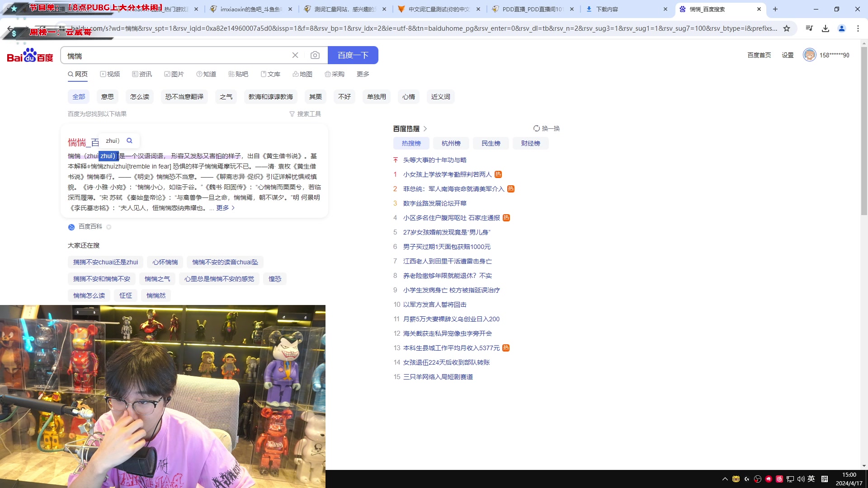Click the 百度一下 search button
The image size is (868, 488).
(x=353, y=55)
